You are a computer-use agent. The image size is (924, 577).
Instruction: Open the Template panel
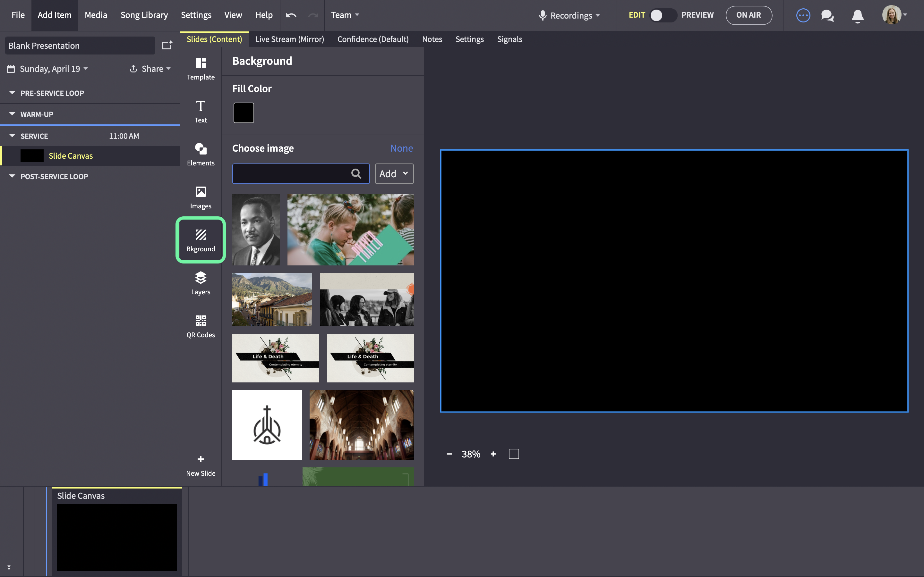click(x=201, y=69)
